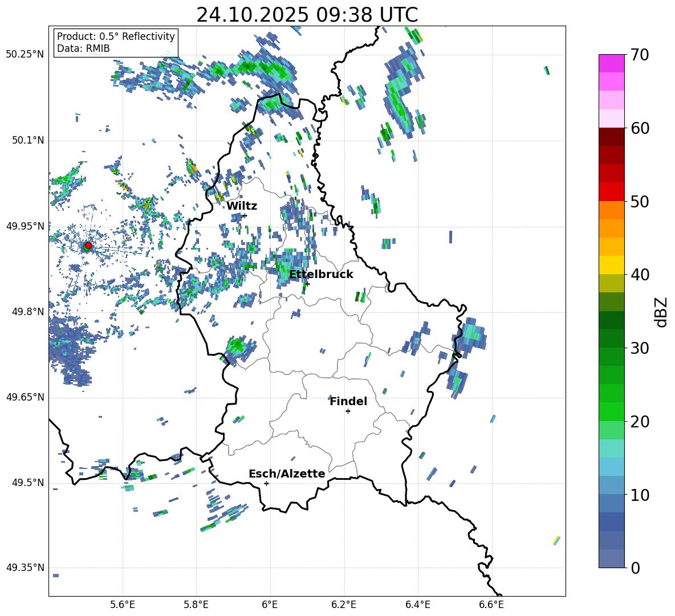Click the colorbar value 70
Image resolution: width=675 pixels, height=616 pixels.
[x=640, y=55]
